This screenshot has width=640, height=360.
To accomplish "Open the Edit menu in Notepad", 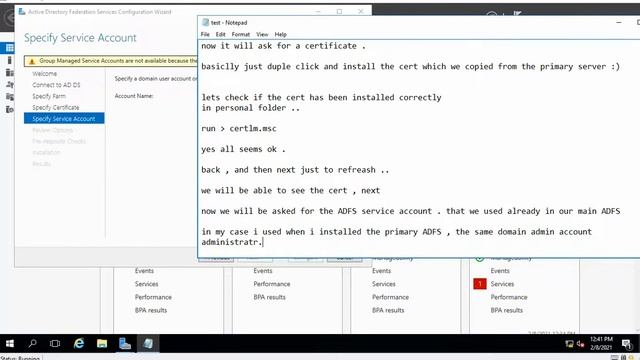I will 220,35.
